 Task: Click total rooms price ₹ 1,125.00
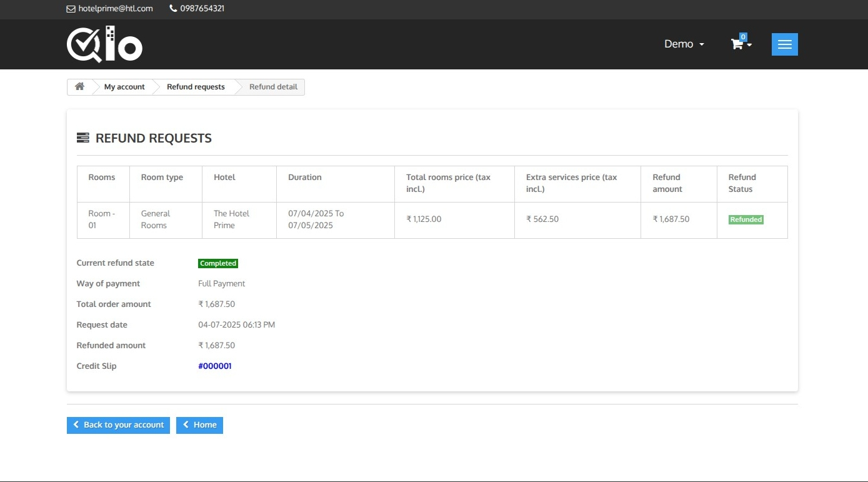pos(424,219)
